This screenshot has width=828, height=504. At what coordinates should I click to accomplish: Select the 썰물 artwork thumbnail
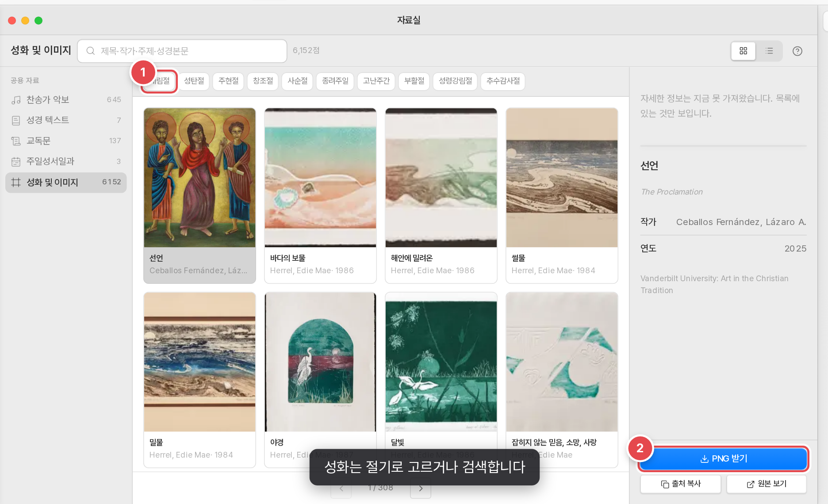click(x=562, y=178)
